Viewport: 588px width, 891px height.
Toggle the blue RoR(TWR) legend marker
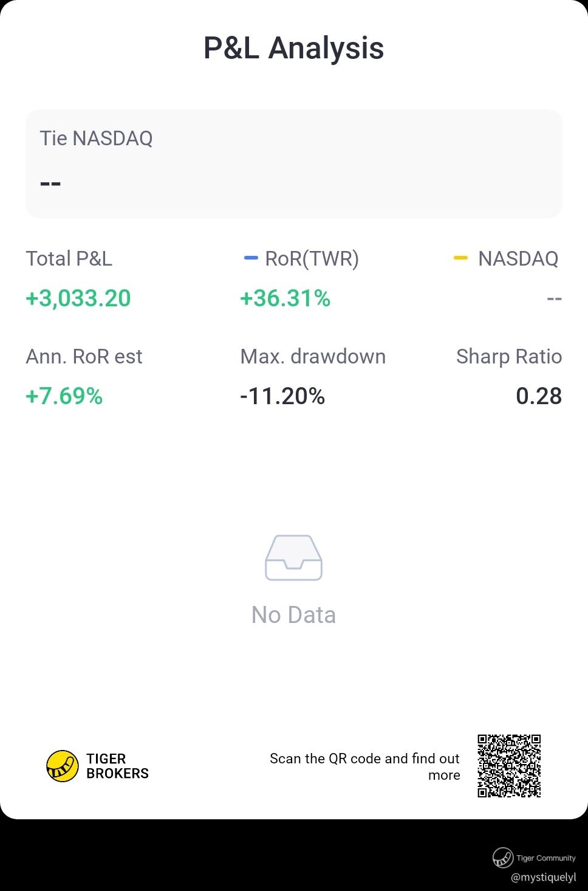pos(251,258)
